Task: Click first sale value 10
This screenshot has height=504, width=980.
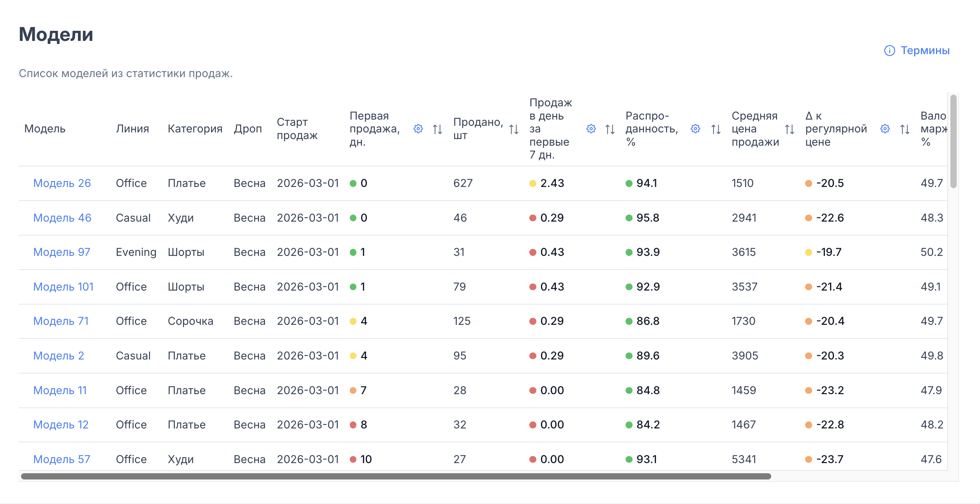Action: point(366,459)
